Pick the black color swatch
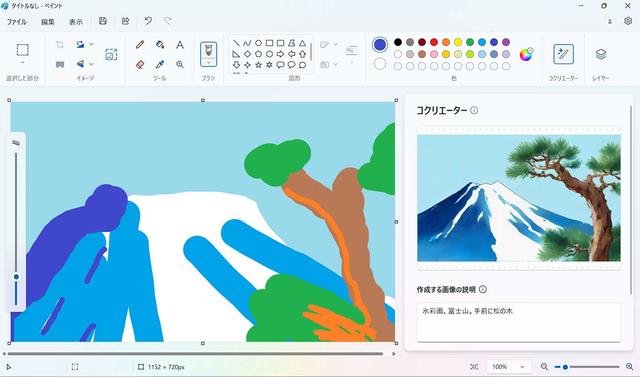The height and width of the screenshot is (377, 640). pos(398,42)
